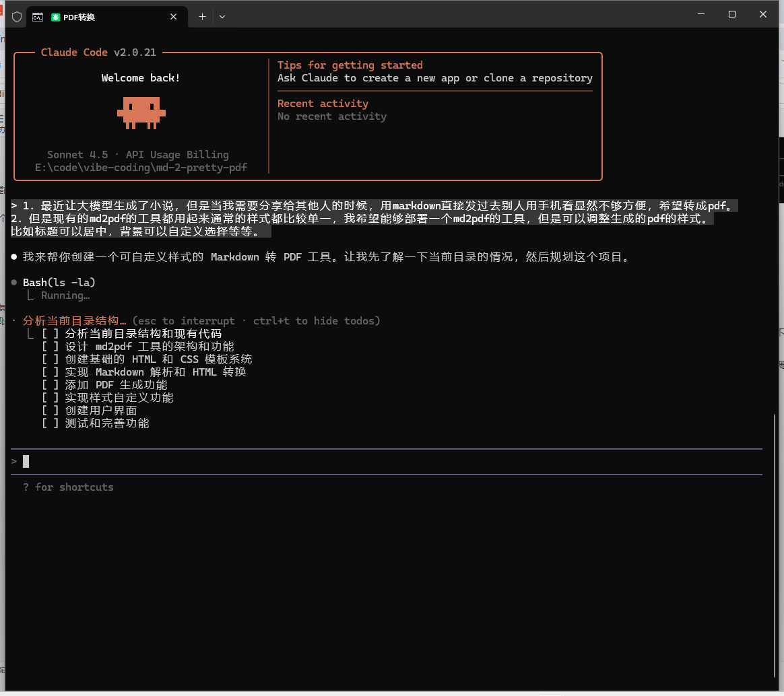Maximize the terminal window
This screenshot has height=696, width=784.
pyautogui.click(x=732, y=14)
